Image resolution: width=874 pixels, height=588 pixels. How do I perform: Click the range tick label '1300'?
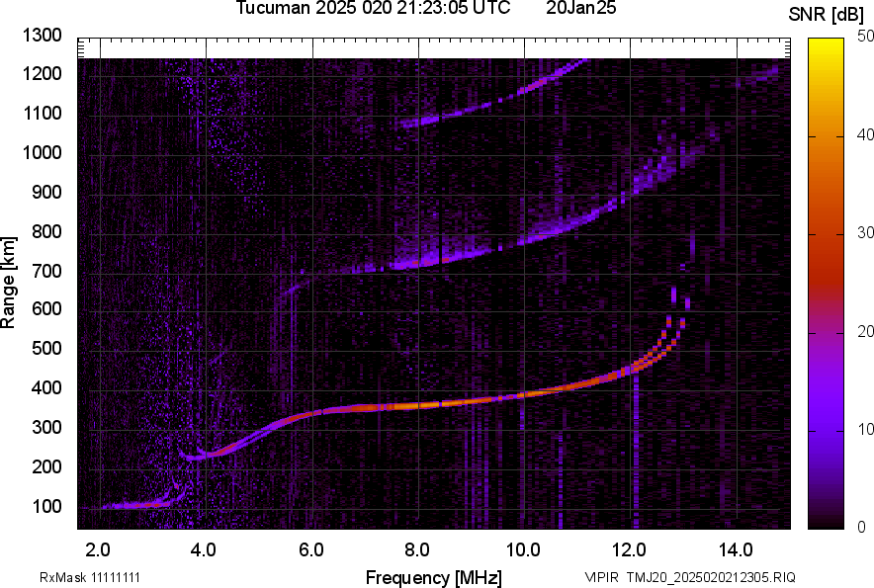coord(42,36)
